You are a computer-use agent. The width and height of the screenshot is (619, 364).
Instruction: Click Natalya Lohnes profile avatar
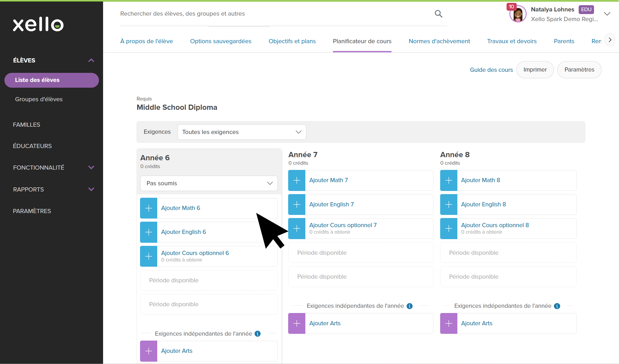tap(517, 14)
